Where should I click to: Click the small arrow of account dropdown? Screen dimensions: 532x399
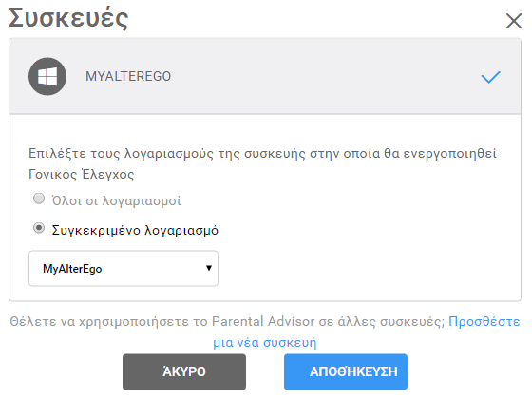pos(209,268)
